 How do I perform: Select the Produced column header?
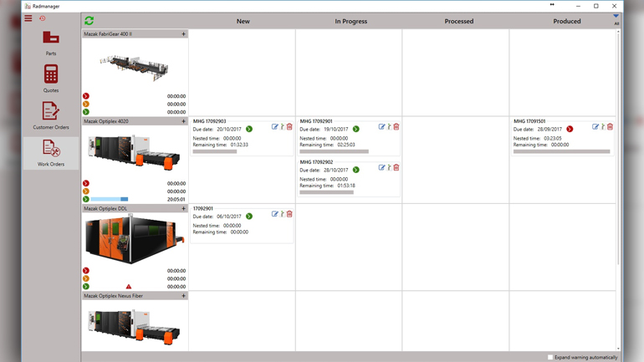point(567,22)
